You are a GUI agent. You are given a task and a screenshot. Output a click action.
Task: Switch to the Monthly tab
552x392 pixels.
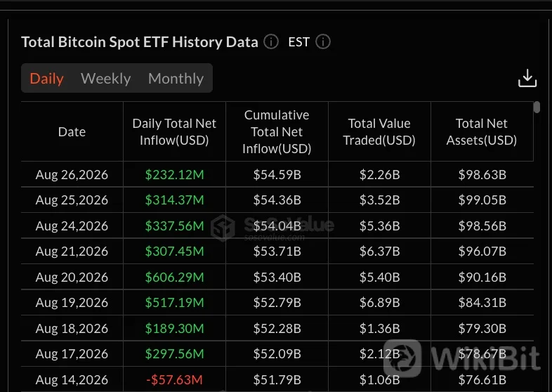[176, 78]
